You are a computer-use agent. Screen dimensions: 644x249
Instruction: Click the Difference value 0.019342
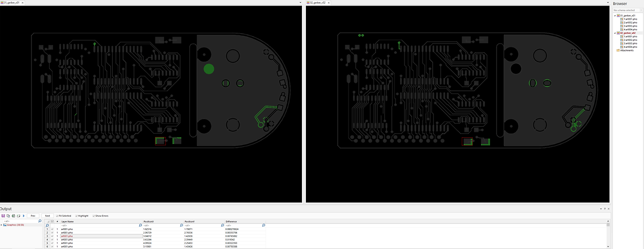[229, 239]
